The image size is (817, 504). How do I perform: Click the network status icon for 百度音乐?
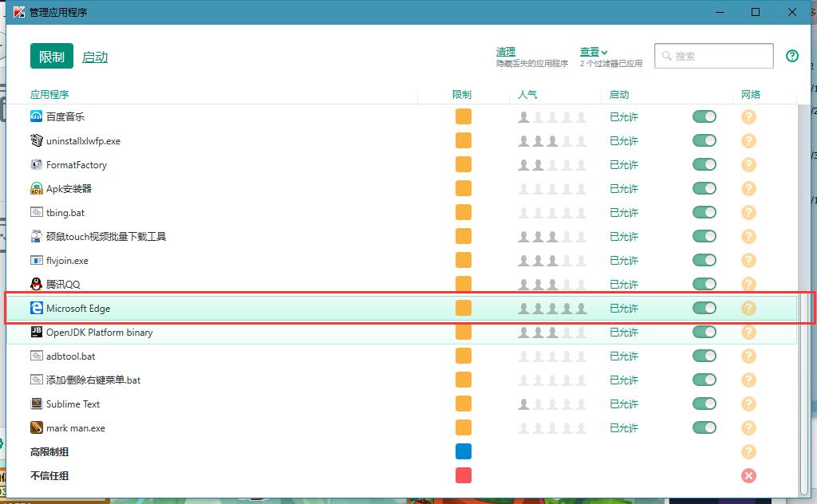tap(748, 116)
